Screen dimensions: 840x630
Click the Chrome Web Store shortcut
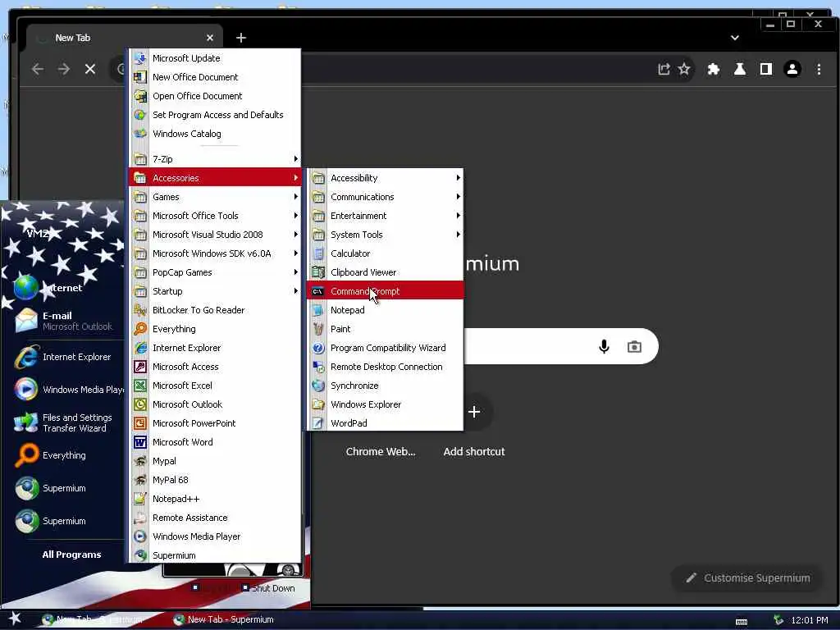381,451
